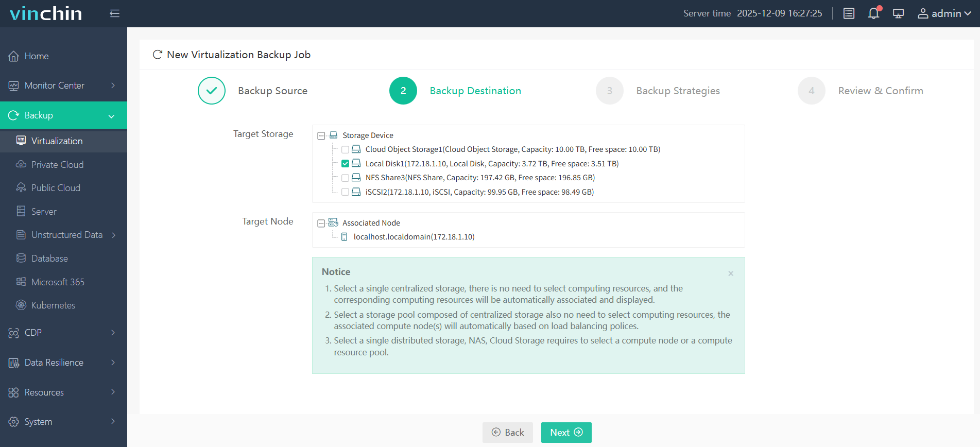This screenshot has height=447, width=980.
Task: Uncheck the Local Disk1 checkbox
Action: [x=345, y=164]
